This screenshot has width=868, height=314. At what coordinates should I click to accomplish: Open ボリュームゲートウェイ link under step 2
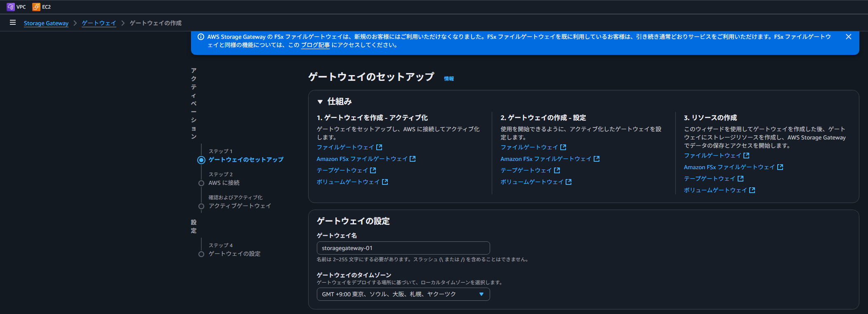click(x=532, y=182)
